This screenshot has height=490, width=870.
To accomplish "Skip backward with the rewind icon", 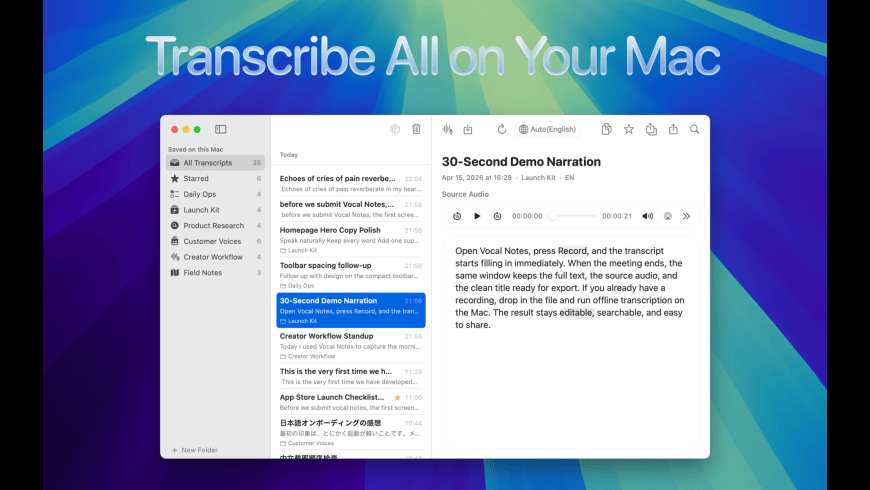I will tap(457, 216).
